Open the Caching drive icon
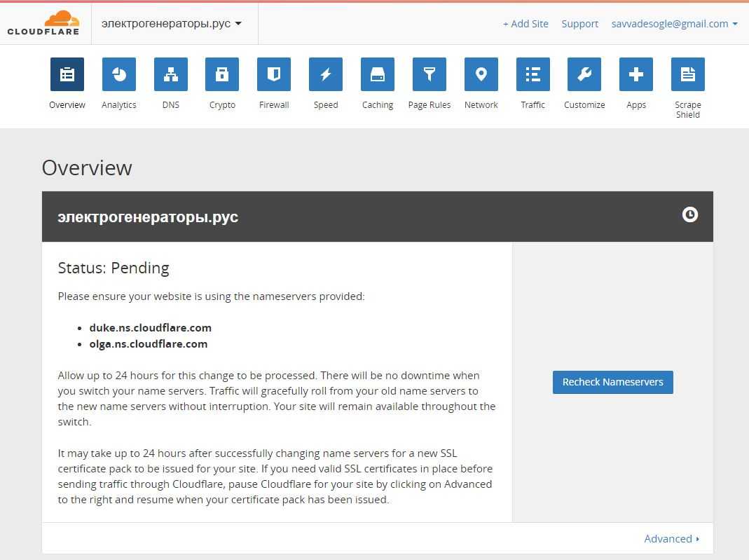Screen dimensions: 749x560 click(x=378, y=74)
